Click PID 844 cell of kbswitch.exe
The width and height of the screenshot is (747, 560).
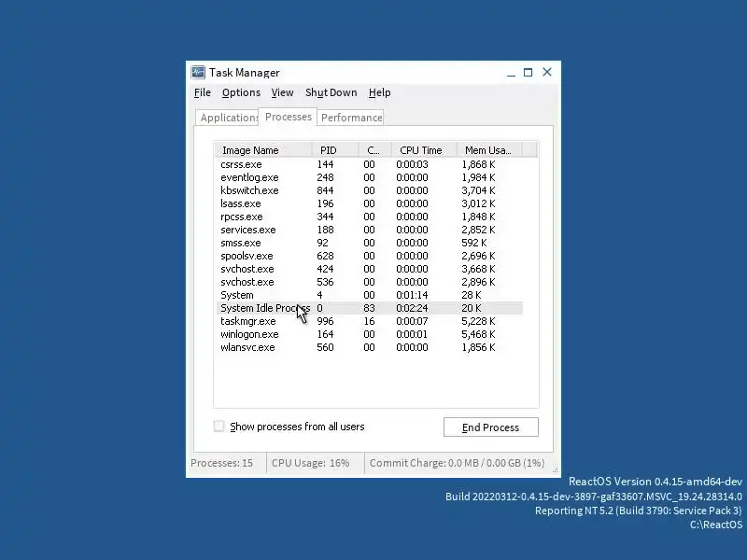[x=325, y=190]
